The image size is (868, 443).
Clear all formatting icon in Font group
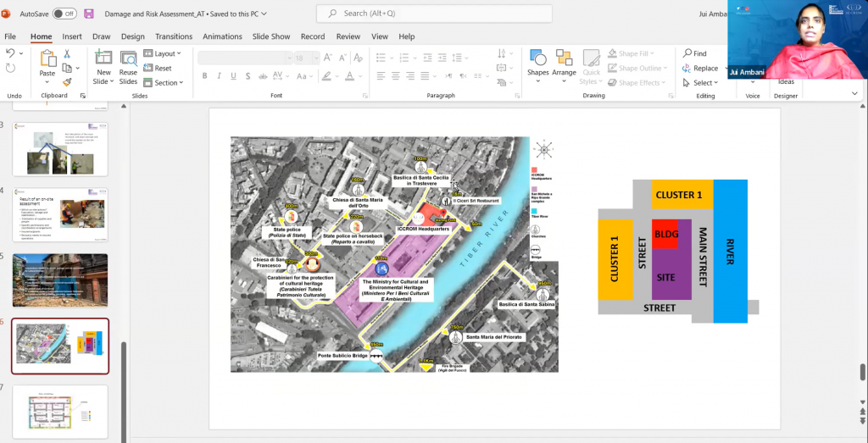point(359,58)
